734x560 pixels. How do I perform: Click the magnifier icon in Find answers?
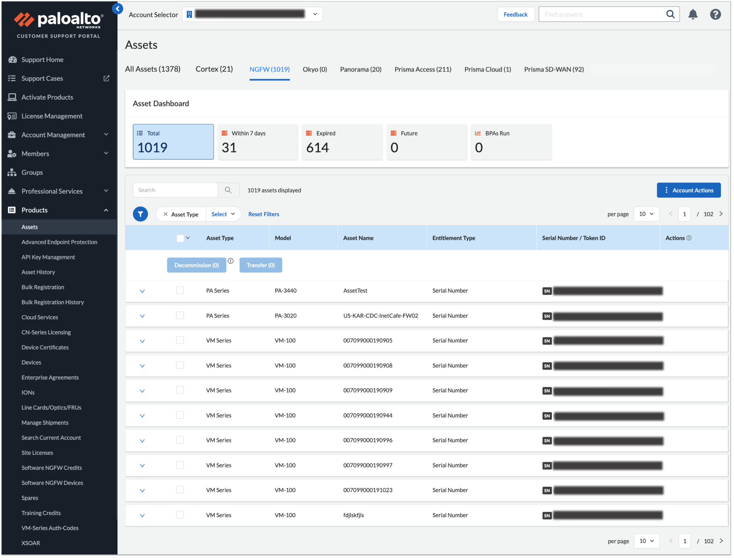(x=670, y=15)
